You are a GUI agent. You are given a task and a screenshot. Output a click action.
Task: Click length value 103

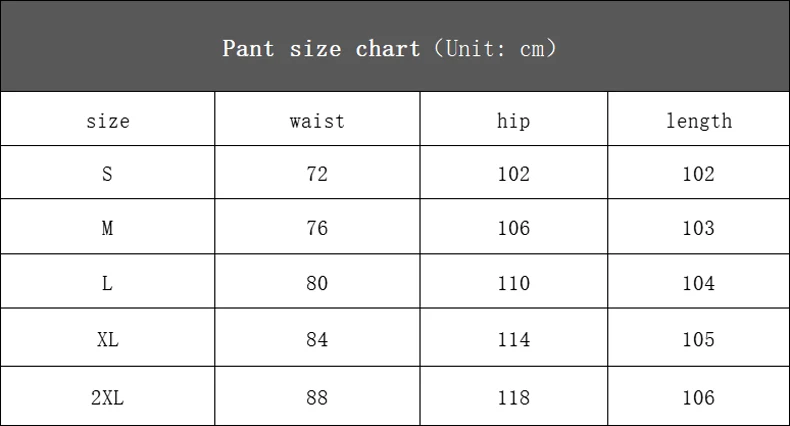tap(699, 228)
